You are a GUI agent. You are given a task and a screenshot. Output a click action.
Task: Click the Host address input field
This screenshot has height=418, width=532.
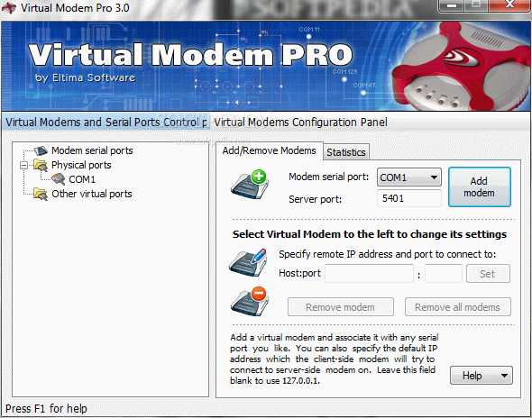[x=369, y=274]
